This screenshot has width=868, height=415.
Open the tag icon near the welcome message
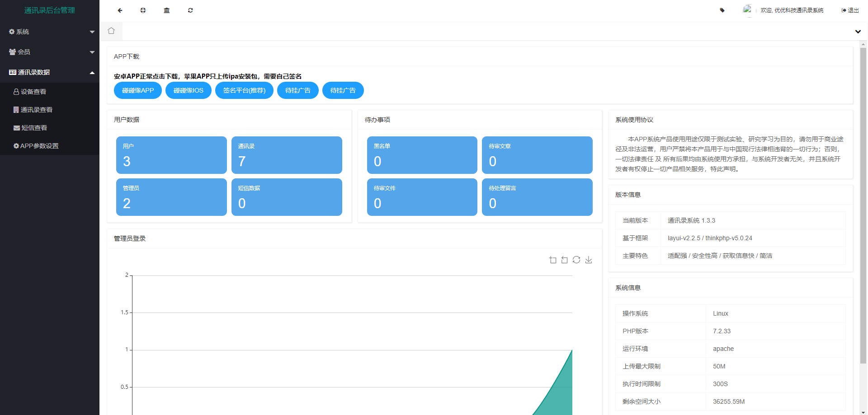tap(722, 10)
